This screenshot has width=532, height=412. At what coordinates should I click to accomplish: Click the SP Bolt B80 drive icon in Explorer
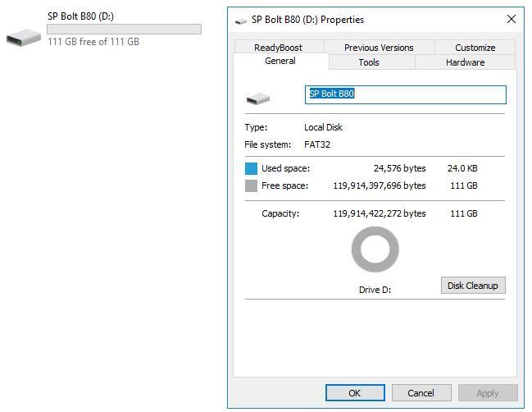(23, 37)
